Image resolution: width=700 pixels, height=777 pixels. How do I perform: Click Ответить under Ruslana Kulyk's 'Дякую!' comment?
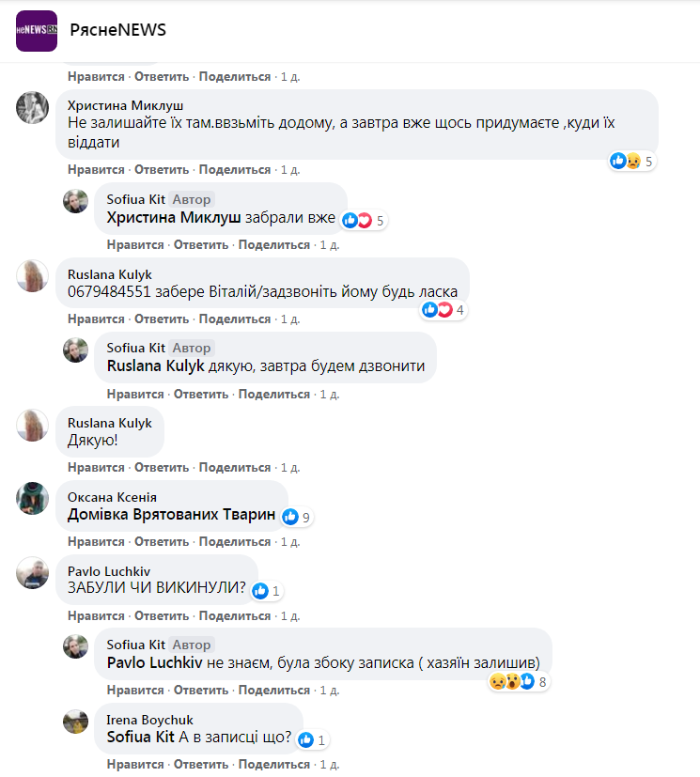point(162,468)
